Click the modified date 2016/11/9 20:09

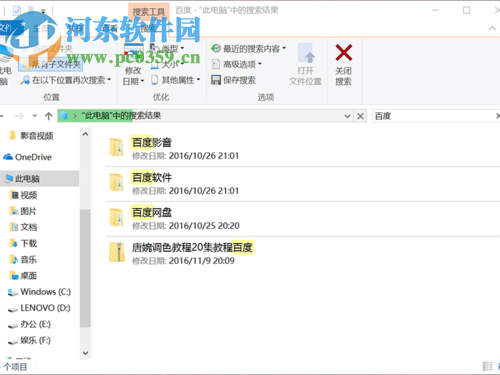coord(202,261)
